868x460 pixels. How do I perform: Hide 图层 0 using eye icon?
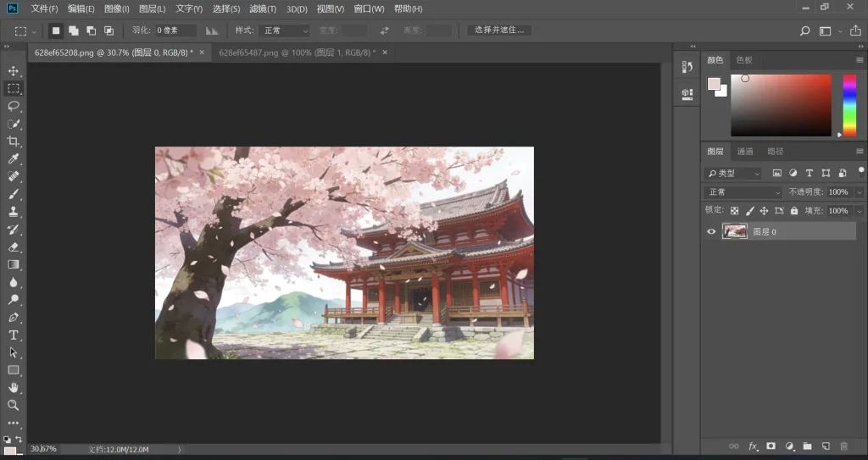pos(712,231)
